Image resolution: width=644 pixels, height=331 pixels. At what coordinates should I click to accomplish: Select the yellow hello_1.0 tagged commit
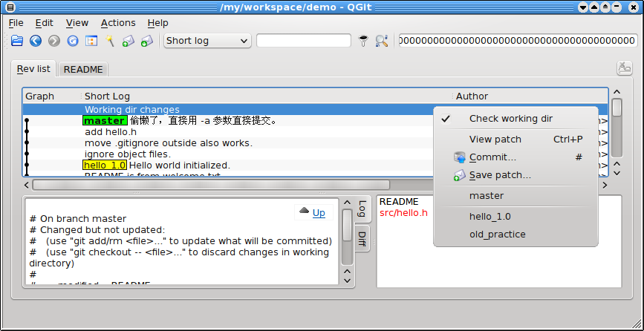(228, 165)
